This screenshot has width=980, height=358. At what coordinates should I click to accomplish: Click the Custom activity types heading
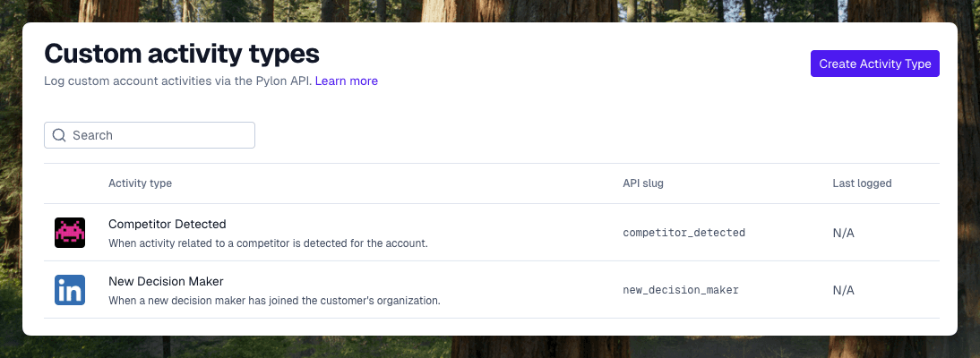(x=182, y=55)
